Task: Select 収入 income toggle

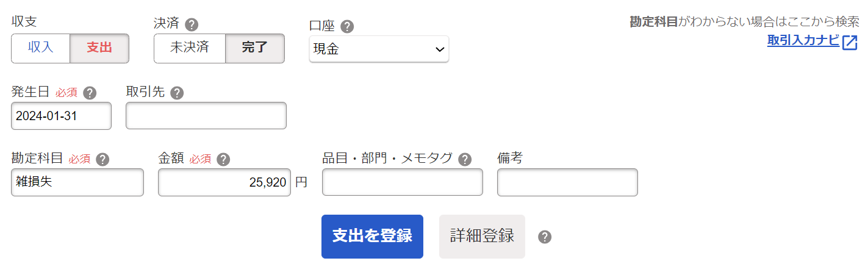Action: click(x=41, y=48)
